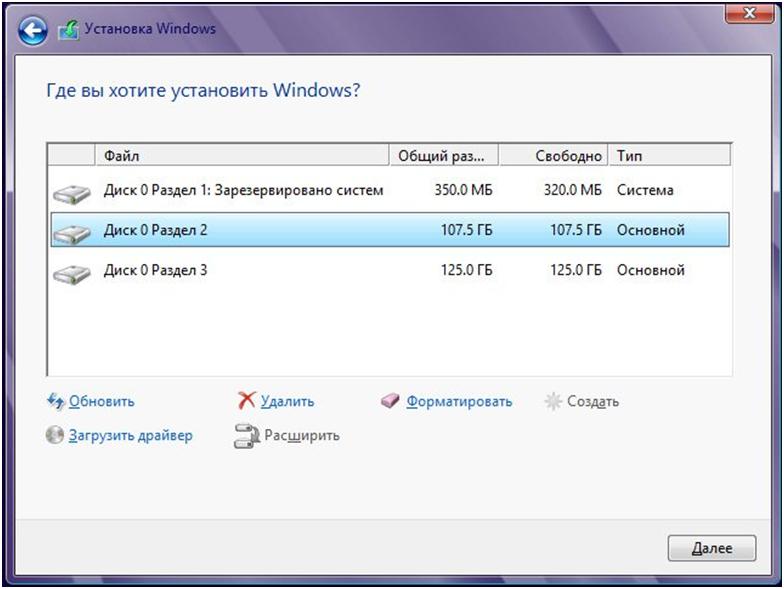784x589 pixels.
Task: Click the Удалить link
Action: (288, 402)
